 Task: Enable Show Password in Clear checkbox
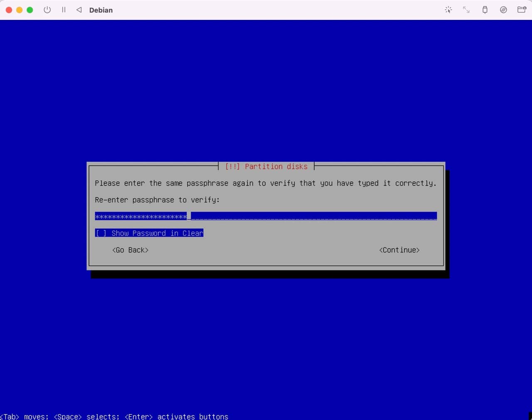(149, 233)
